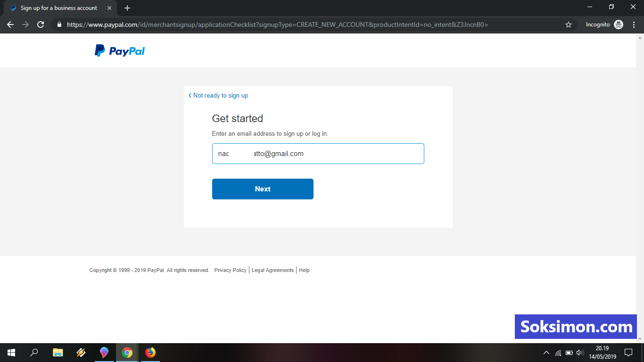
Task: Open Chrome three-dot menu
Action: [x=635, y=25]
